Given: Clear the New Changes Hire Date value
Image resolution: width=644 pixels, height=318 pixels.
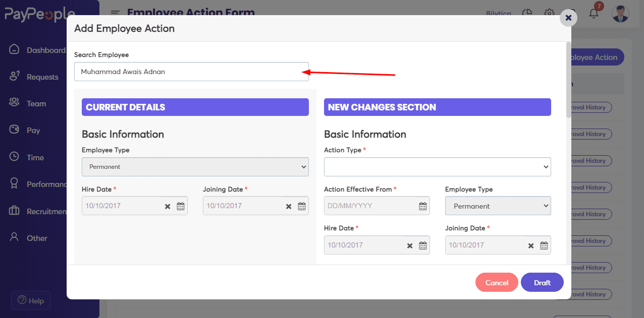Looking at the screenshot, I should tap(410, 245).
